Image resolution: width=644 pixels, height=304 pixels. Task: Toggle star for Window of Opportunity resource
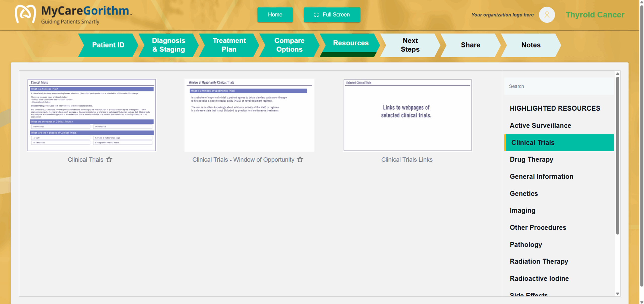coord(300,159)
